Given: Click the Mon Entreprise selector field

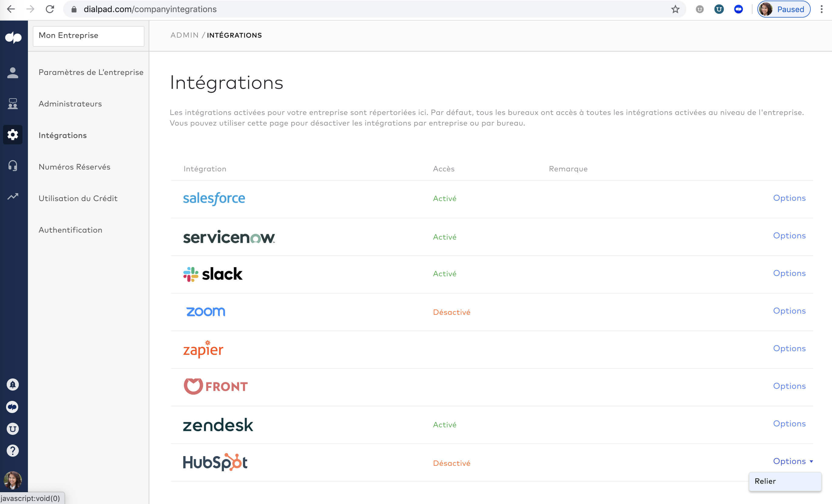Looking at the screenshot, I should (89, 36).
